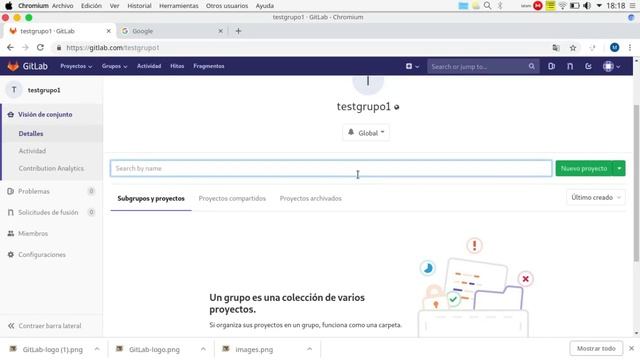Open the Historial menu
The height and width of the screenshot is (360, 640).
tap(139, 6)
